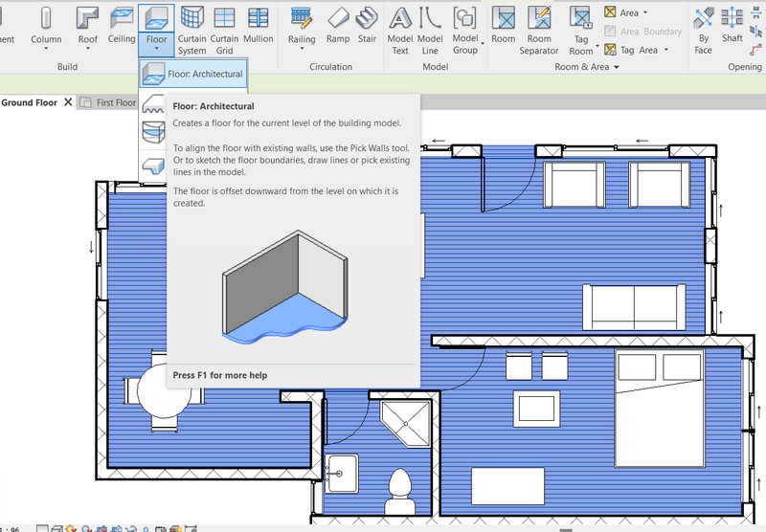
Task: Close the Ground Floor view tab
Action: pyautogui.click(x=67, y=102)
